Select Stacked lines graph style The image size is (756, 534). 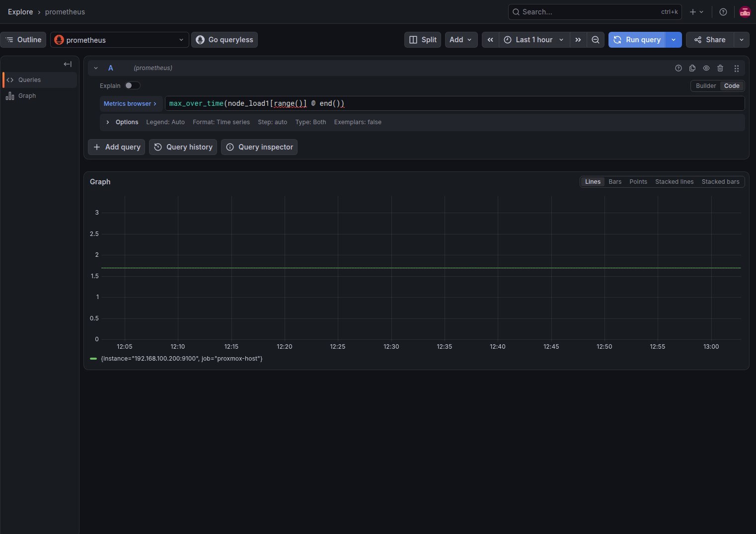674,182
